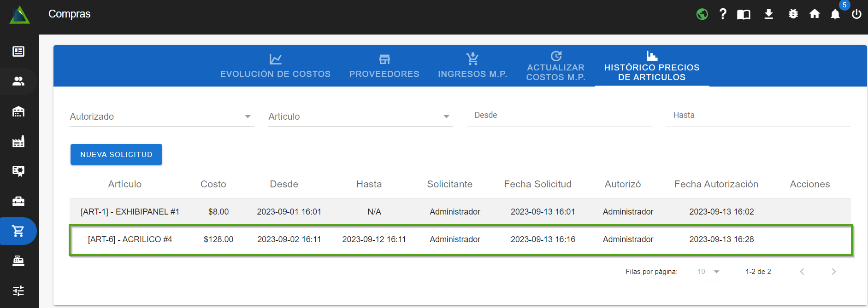This screenshot has height=308, width=868.
Task: Select the ACRILICO #4 table row
Action: [x=460, y=239]
